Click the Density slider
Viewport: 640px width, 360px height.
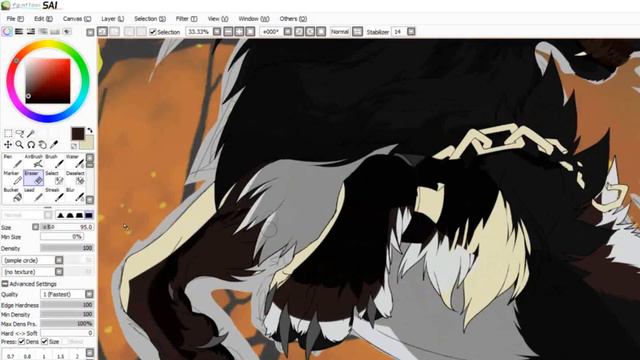pyautogui.click(x=67, y=248)
